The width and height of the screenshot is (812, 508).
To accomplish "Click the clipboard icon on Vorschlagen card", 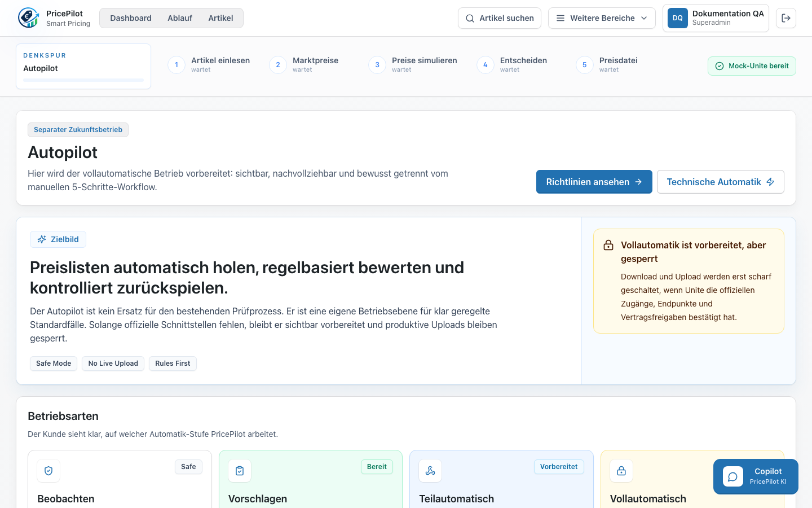I will (240, 471).
